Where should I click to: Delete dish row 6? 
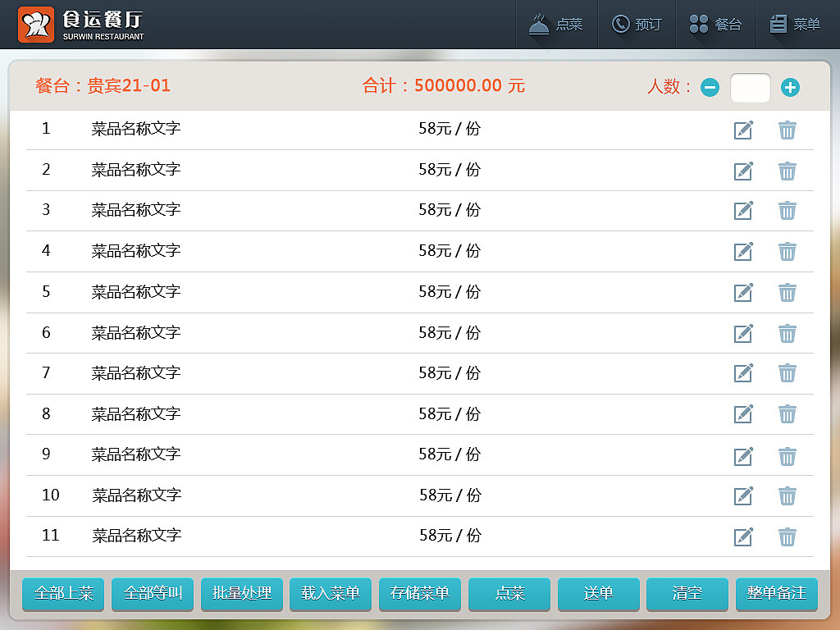click(x=787, y=333)
